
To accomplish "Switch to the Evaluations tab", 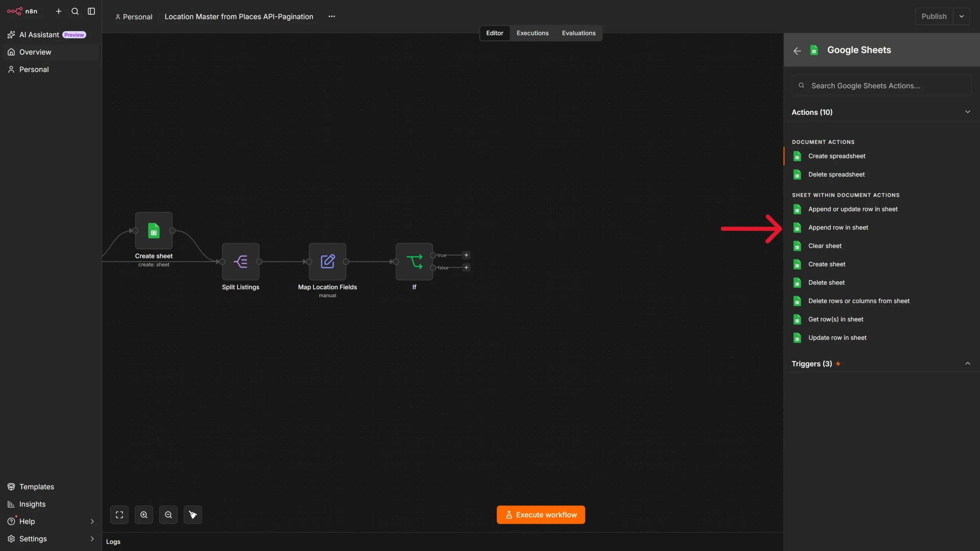I will point(578,33).
